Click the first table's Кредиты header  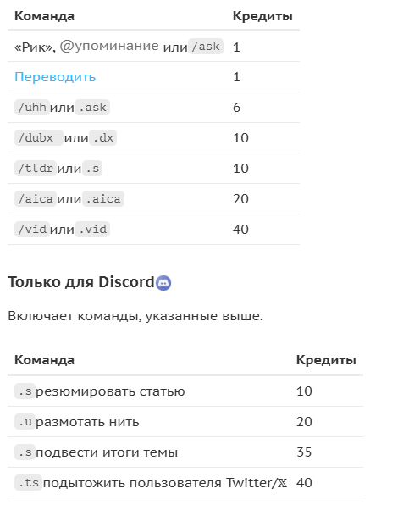(x=262, y=16)
